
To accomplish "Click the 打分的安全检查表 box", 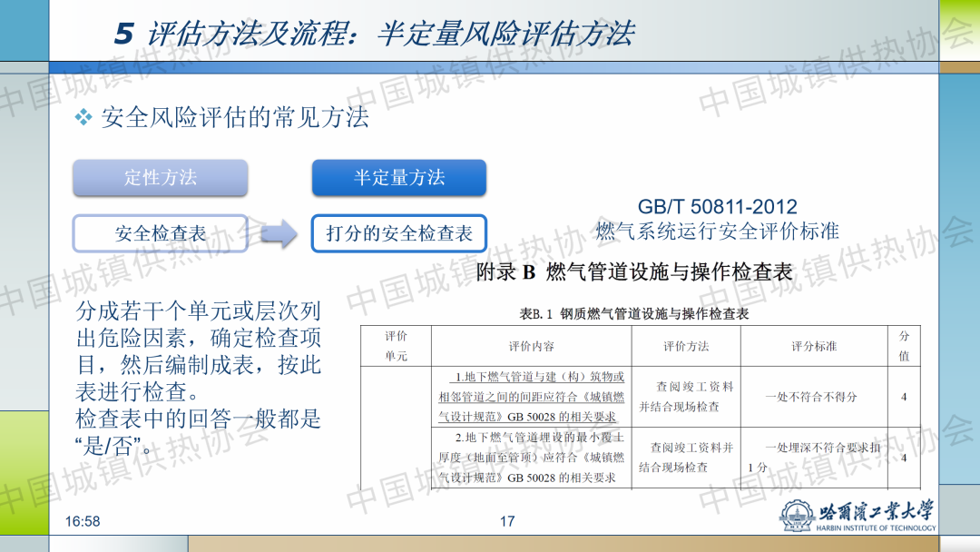I will 398,233.
